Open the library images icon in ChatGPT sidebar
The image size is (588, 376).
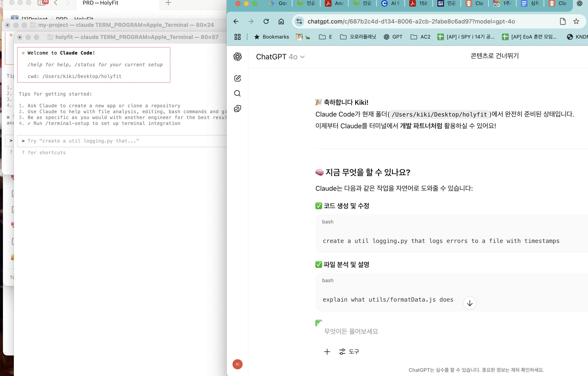coord(237,108)
